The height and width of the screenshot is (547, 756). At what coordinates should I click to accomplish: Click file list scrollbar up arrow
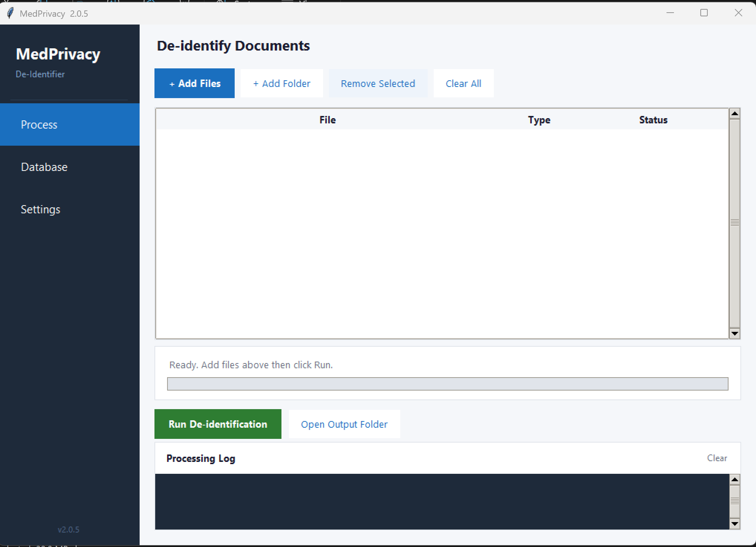734,113
